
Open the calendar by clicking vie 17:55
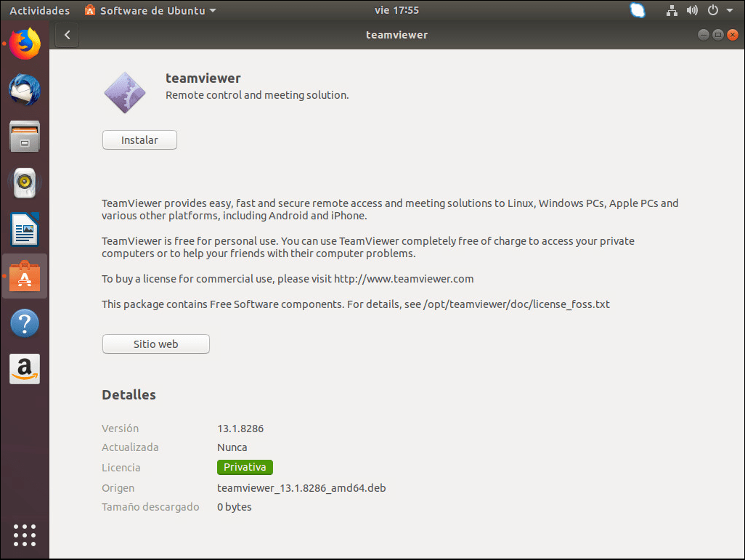396,10
